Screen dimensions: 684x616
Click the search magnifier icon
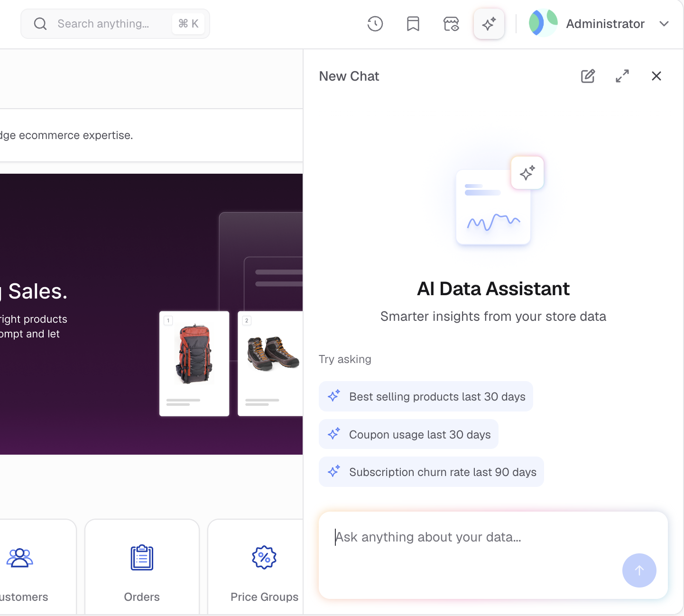pyautogui.click(x=40, y=24)
